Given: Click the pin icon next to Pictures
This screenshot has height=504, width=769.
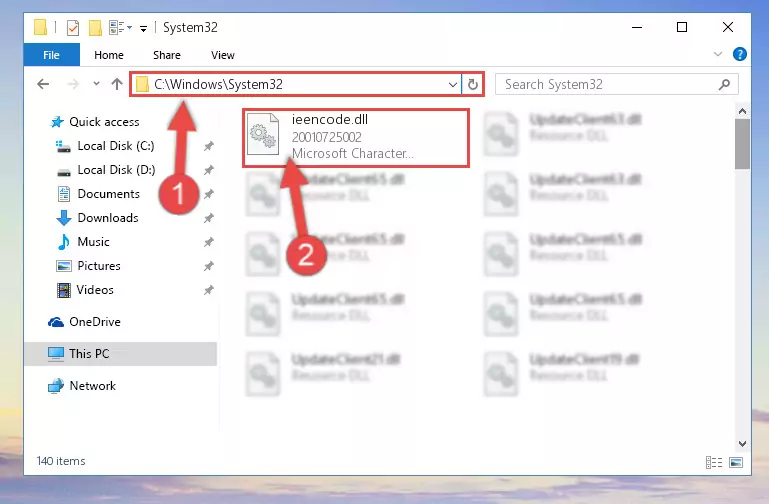Looking at the screenshot, I should point(209,266).
